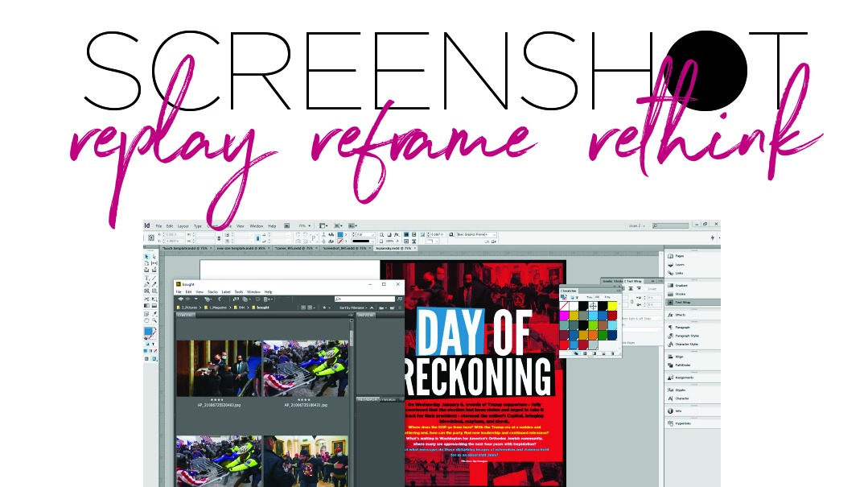Image resolution: width=868 pixels, height=487 pixels.
Task: Click the 'bought' folder in breadcrumb path
Action: (x=263, y=307)
